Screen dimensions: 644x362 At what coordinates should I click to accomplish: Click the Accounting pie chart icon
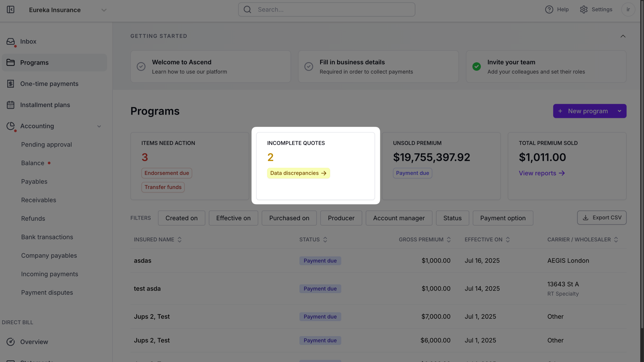click(11, 126)
